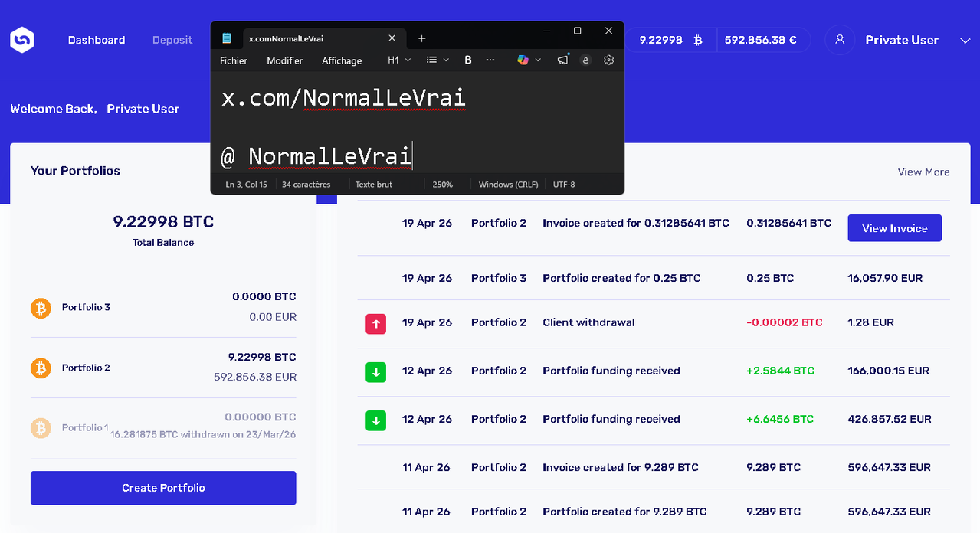Click Invoice created for 9.289 BTC text
This screenshot has height=533, width=980.
coord(621,467)
